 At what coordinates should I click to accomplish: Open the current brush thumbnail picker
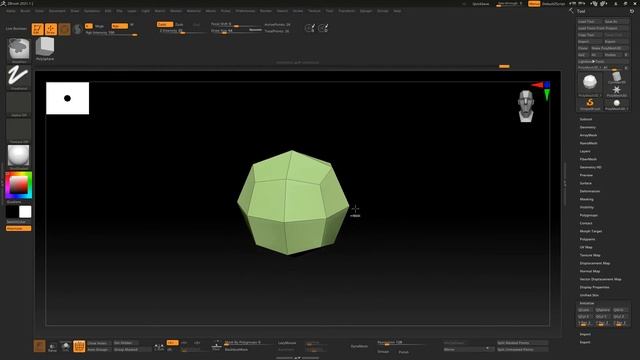pos(19,49)
